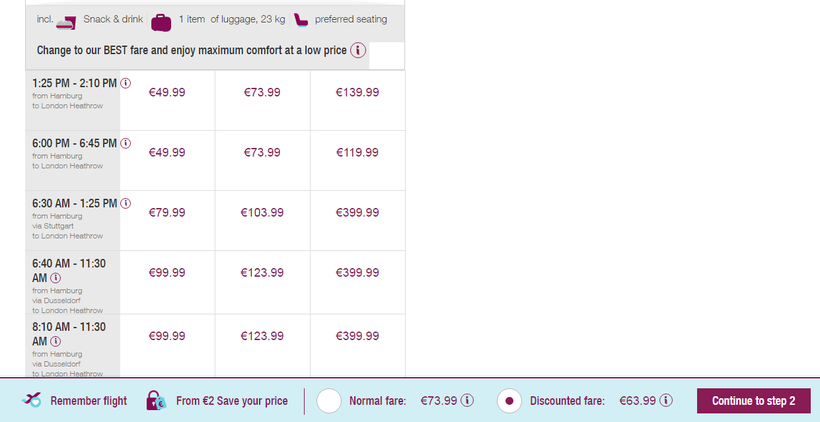Open info for 1:25 PM flight
This screenshot has height=422, width=820.
point(125,83)
